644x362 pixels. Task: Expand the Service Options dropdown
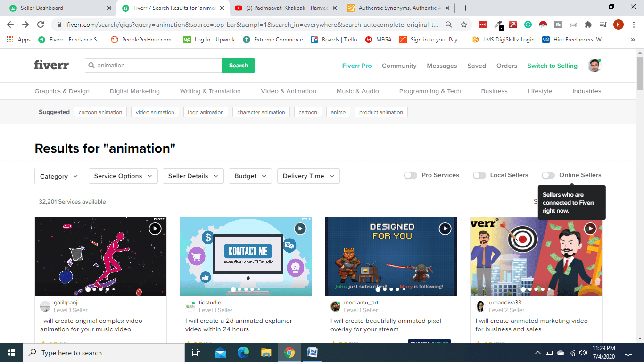(123, 176)
